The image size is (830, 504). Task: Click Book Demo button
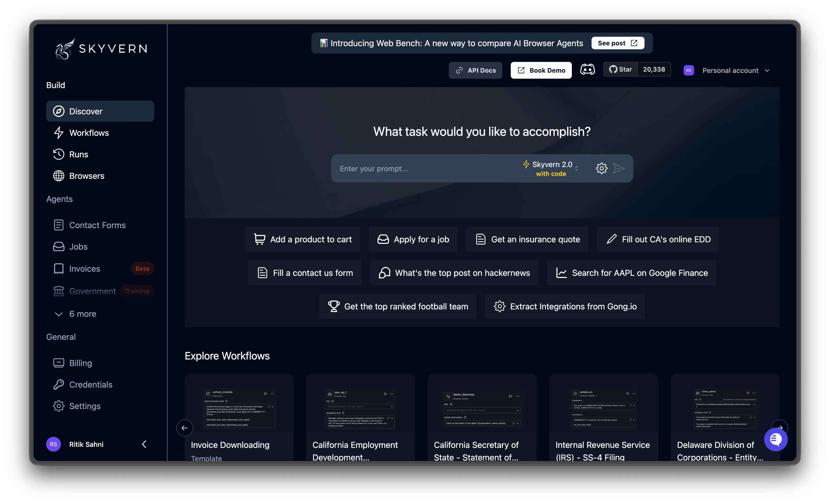(x=541, y=70)
